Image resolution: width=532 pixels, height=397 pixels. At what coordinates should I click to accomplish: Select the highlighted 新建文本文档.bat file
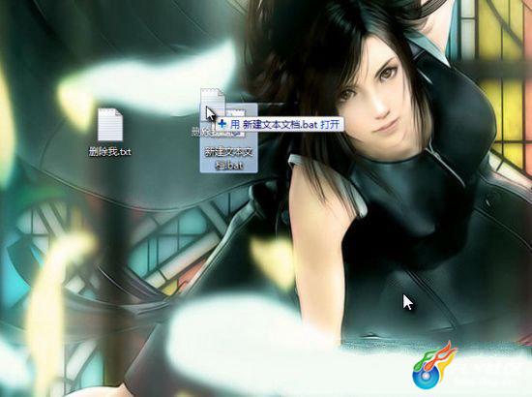coord(228,138)
